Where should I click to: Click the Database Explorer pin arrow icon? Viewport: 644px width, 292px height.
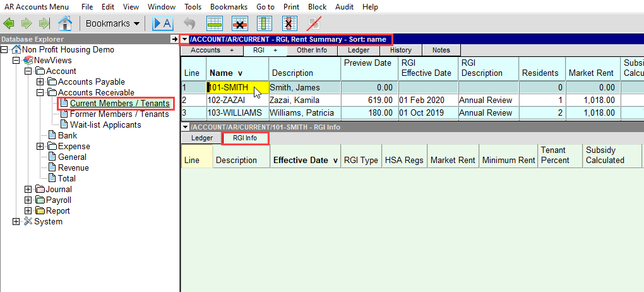tap(175, 39)
